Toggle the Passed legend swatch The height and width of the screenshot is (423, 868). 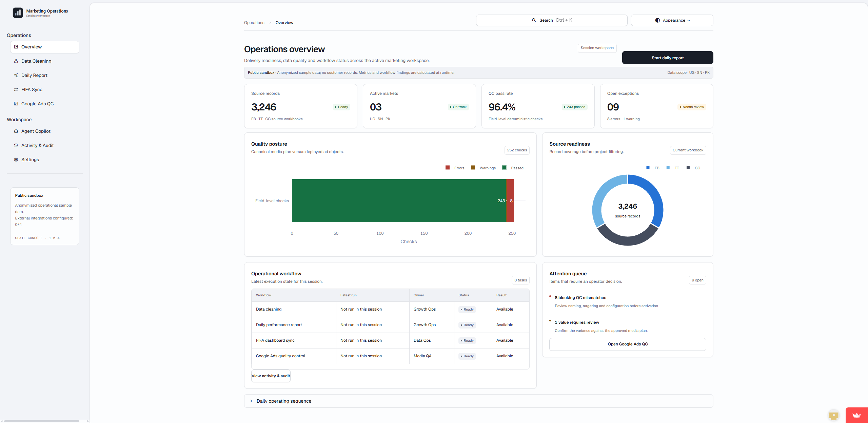pyautogui.click(x=504, y=168)
